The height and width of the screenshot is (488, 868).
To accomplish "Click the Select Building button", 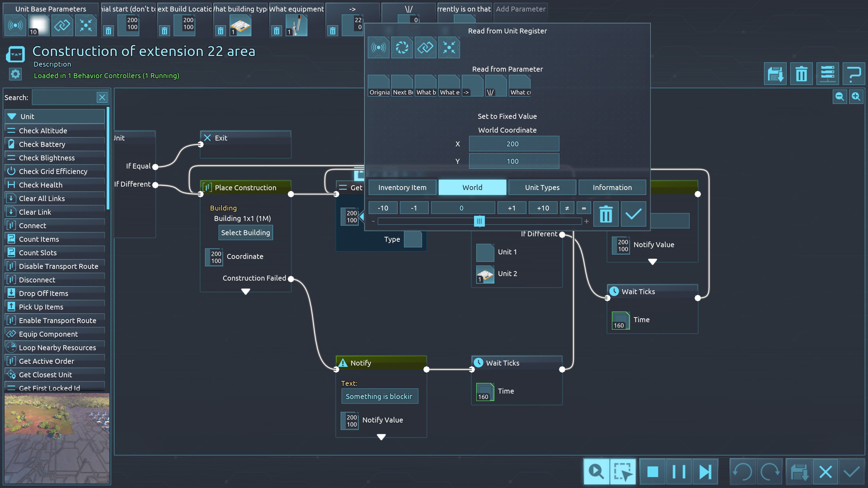I will pyautogui.click(x=245, y=232).
